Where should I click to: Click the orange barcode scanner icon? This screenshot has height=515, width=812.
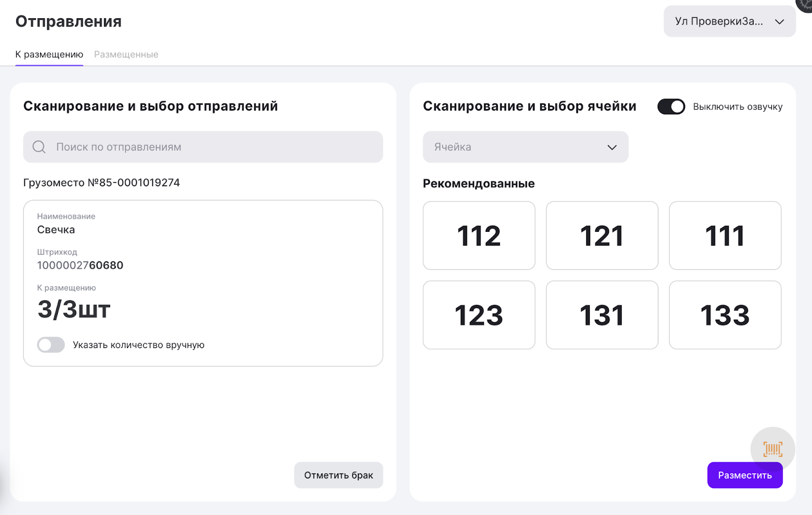[772, 449]
